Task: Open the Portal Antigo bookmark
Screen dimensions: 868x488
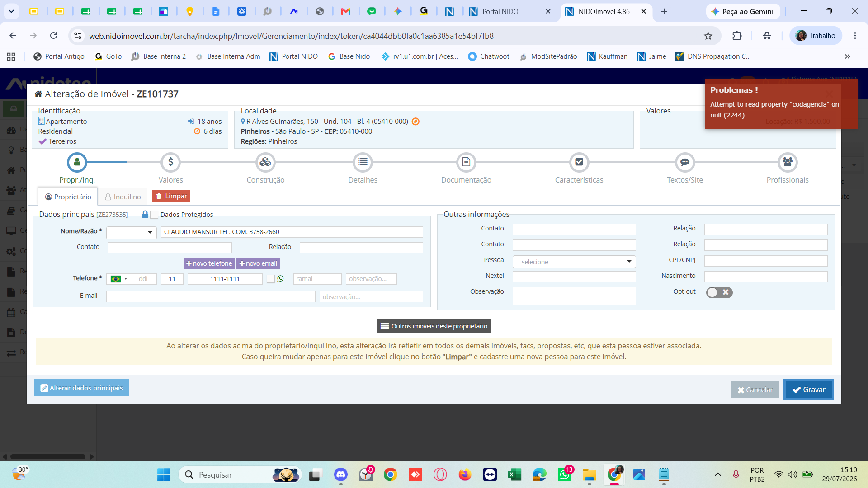Action: click(x=59, y=56)
